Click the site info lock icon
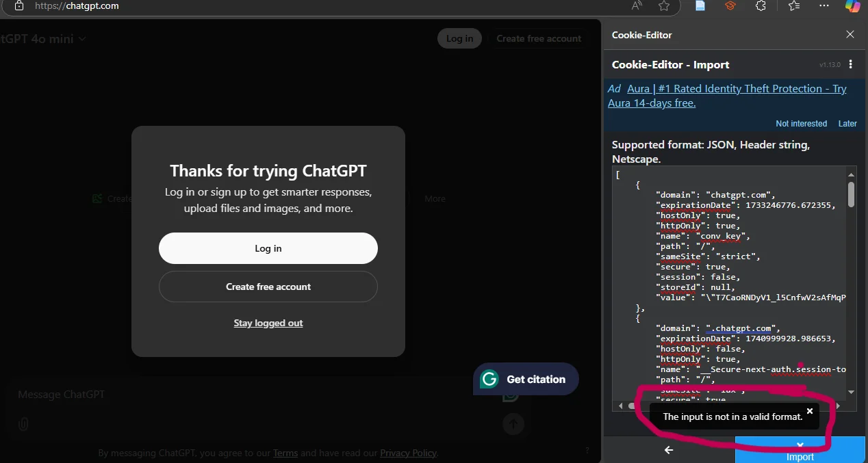Viewport: 868px width, 463px height. 19,5
